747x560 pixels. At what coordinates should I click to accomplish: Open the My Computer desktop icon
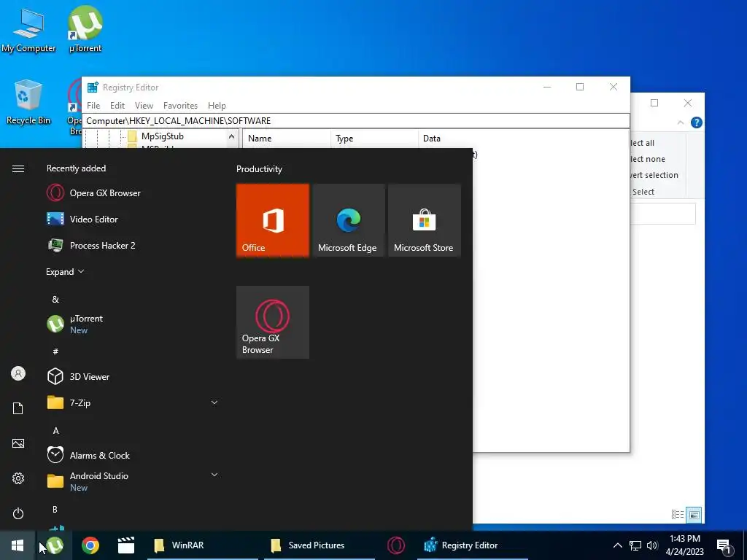coord(28,31)
